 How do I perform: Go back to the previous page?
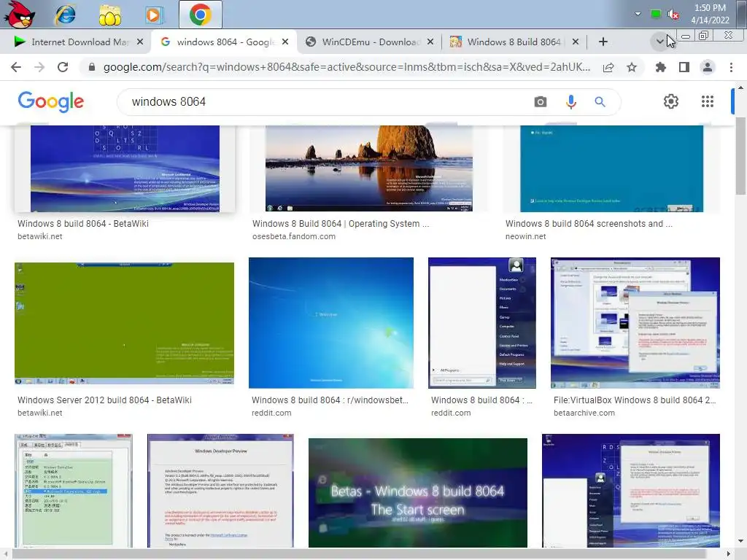(16, 67)
